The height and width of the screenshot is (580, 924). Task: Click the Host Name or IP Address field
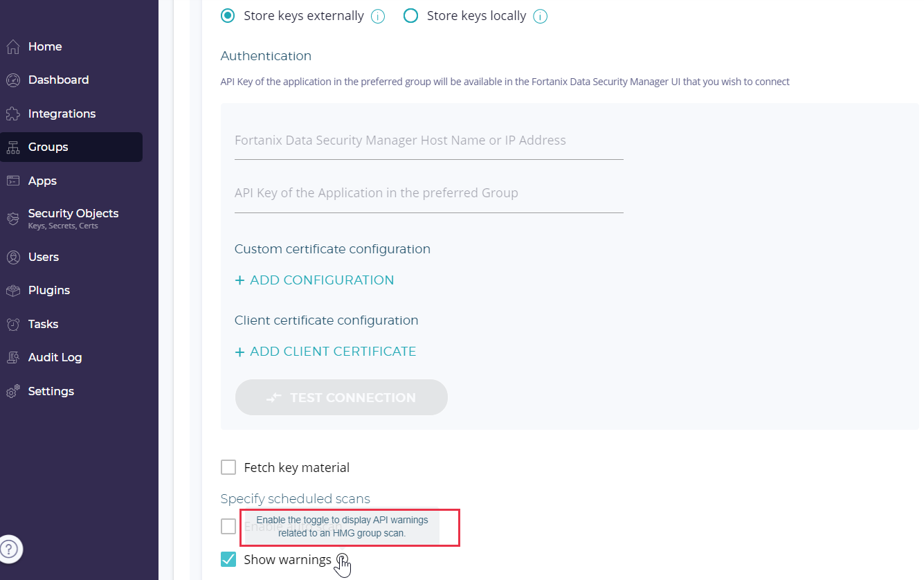click(x=428, y=141)
